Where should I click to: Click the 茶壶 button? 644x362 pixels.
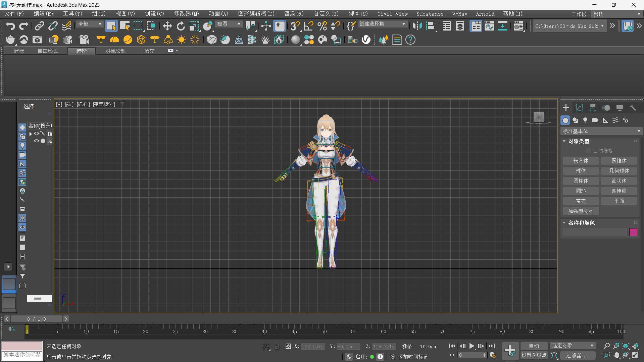(581, 201)
